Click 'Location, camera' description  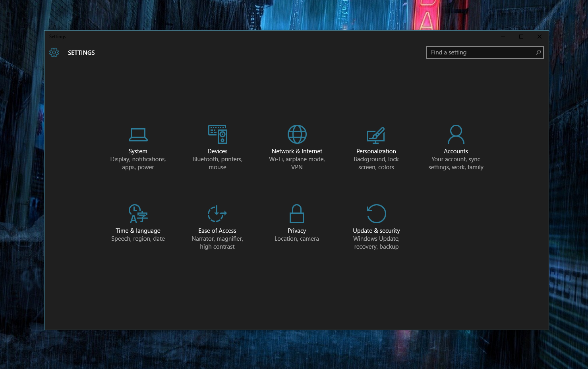pyautogui.click(x=297, y=239)
